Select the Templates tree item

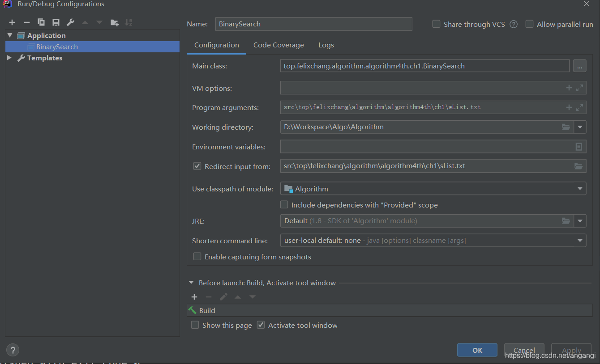[44, 58]
